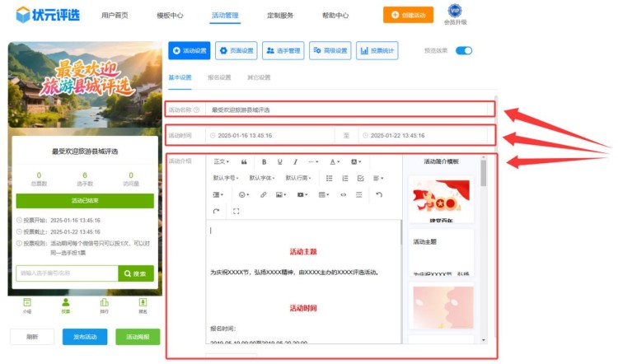618x364 pixels.
Task: Toggle the 预览效果 switch
Action: (x=464, y=51)
